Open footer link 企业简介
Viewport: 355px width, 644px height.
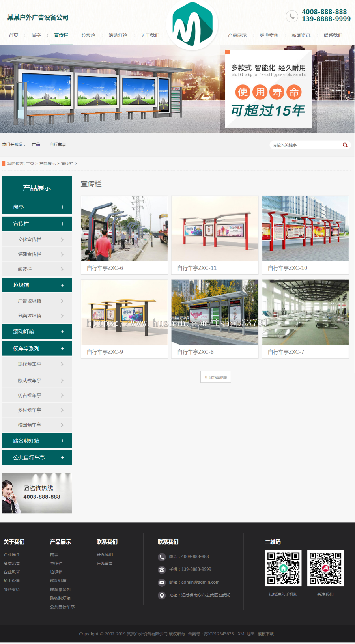pos(12,554)
